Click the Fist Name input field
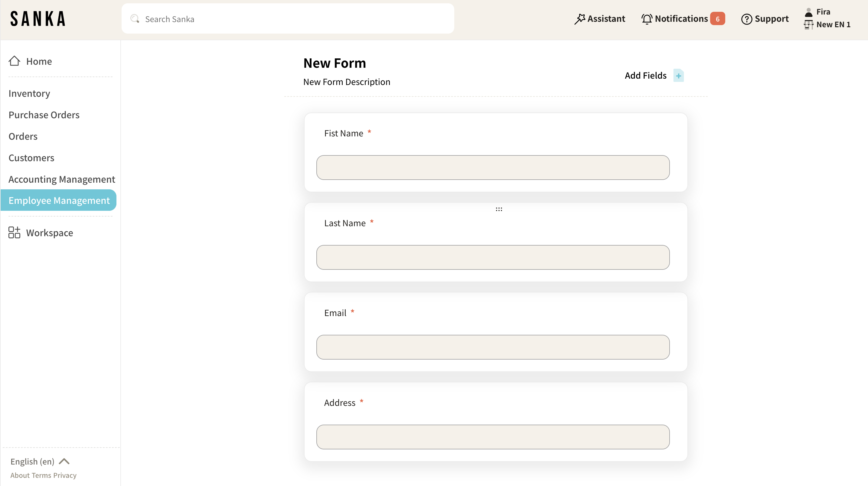This screenshot has height=486, width=868. tap(493, 168)
